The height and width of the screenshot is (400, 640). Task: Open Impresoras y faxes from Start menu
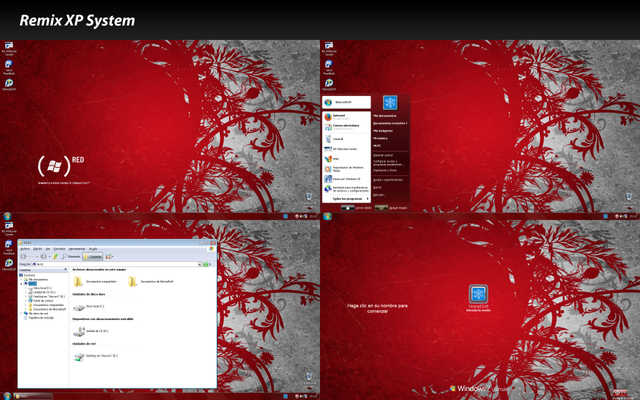(x=385, y=170)
